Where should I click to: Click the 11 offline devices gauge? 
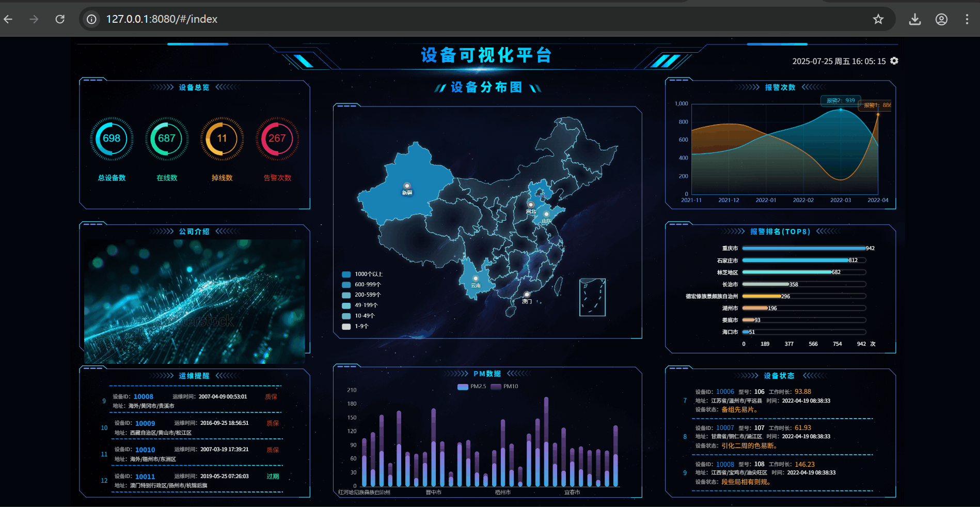222,139
